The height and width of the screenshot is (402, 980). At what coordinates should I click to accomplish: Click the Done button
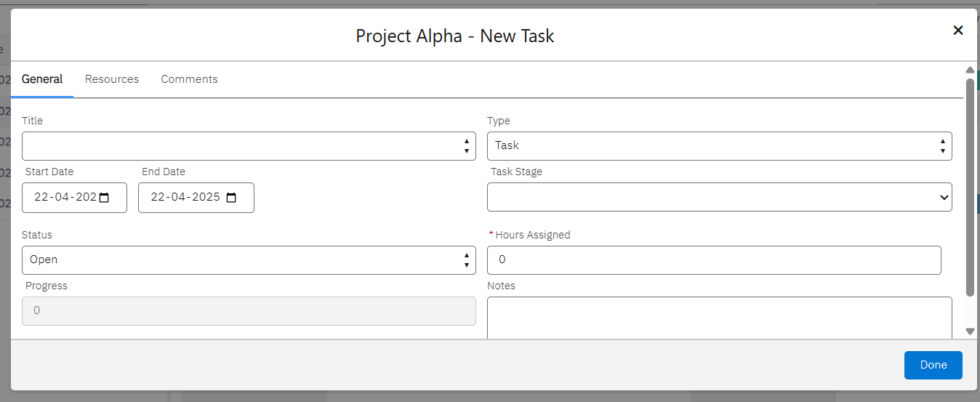[933, 365]
